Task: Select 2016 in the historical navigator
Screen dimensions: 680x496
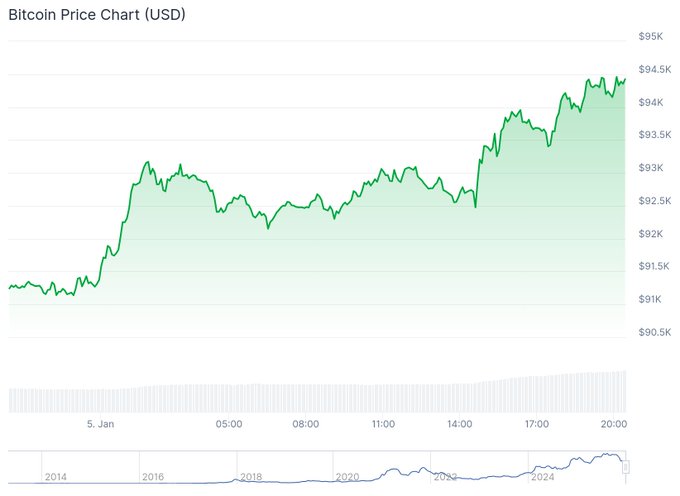Action: coord(155,478)
